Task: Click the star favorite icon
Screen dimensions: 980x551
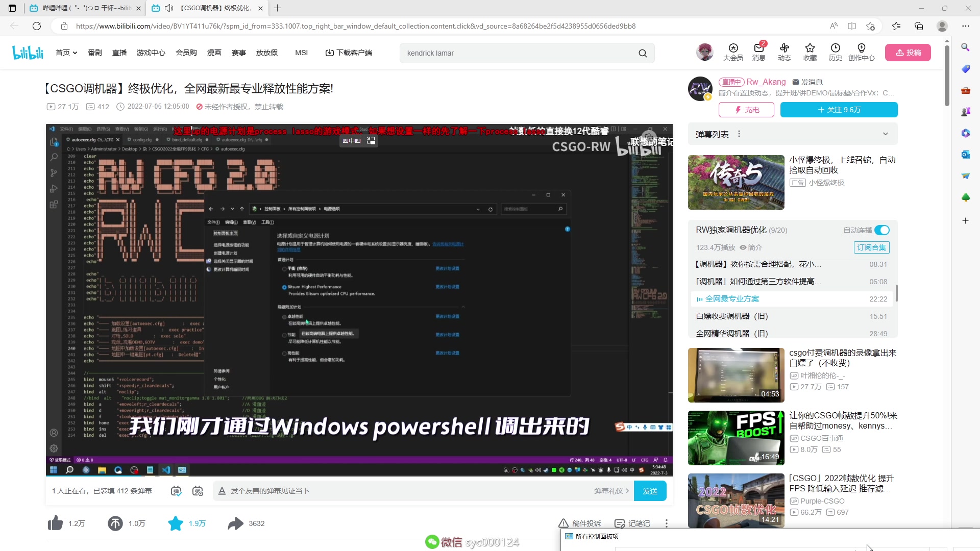Action: (x=176, y=523)
